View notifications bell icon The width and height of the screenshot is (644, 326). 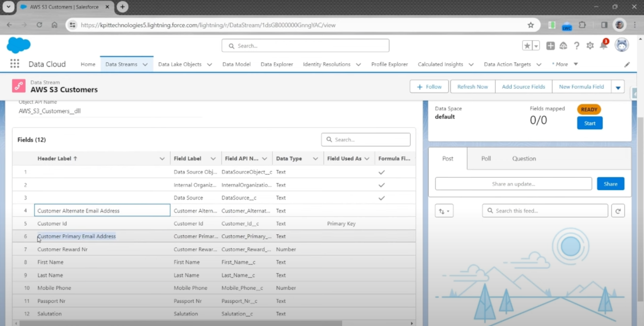[x=603, y=45]
